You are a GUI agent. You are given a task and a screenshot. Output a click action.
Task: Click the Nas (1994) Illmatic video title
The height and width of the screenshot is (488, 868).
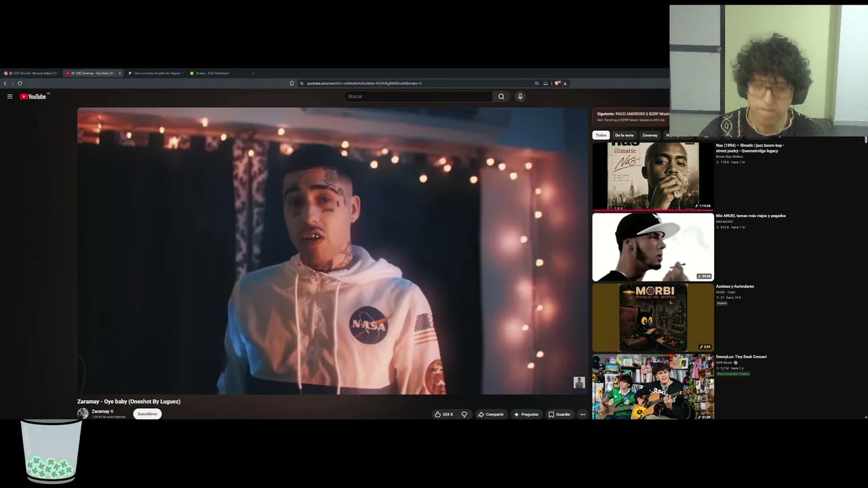point(750,148)
